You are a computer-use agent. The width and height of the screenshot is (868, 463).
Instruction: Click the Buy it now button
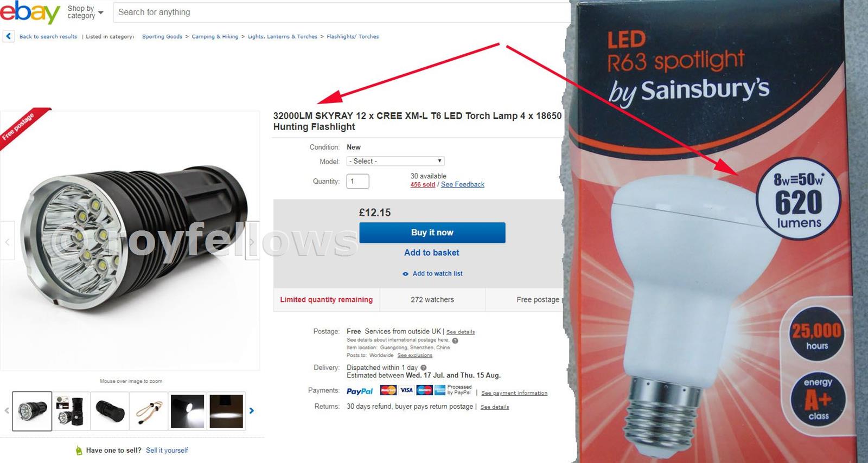click(x=432, y=233)
